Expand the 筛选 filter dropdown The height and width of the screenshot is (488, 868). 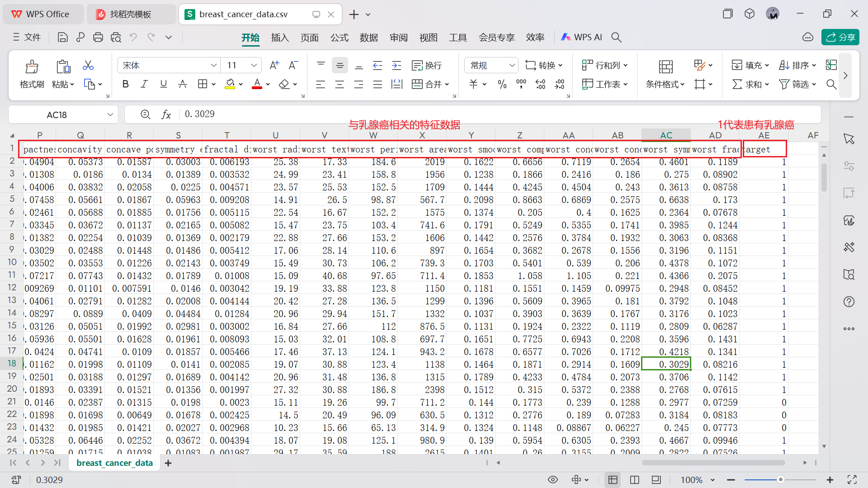point(814,85)
